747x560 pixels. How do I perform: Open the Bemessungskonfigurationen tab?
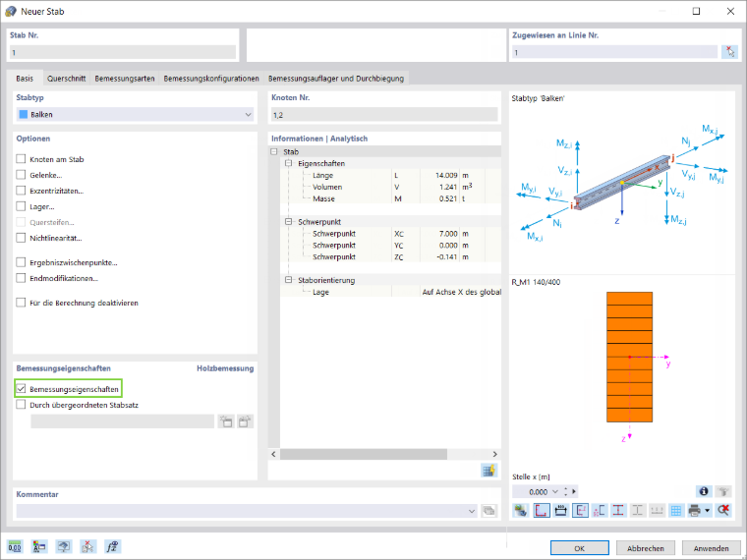tap(211, 78)
